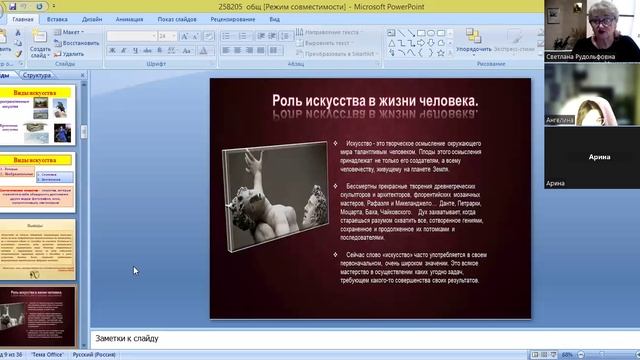Select the Format Painter brush icon

[18, 53]
